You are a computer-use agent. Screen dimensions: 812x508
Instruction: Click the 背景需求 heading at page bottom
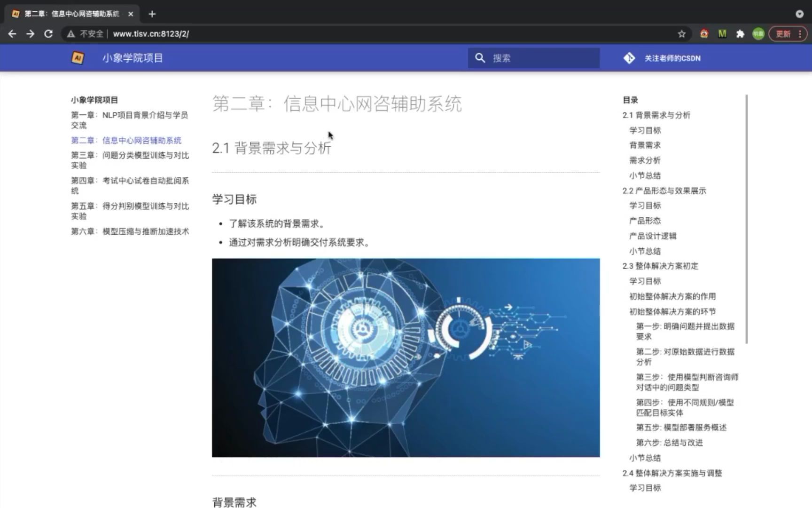[234, 502]
